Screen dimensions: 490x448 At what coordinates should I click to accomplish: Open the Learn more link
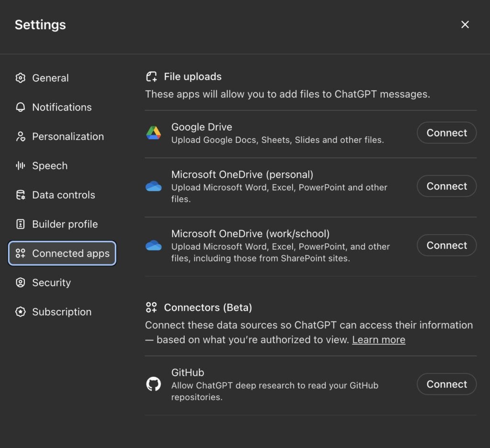coord(379,339)
